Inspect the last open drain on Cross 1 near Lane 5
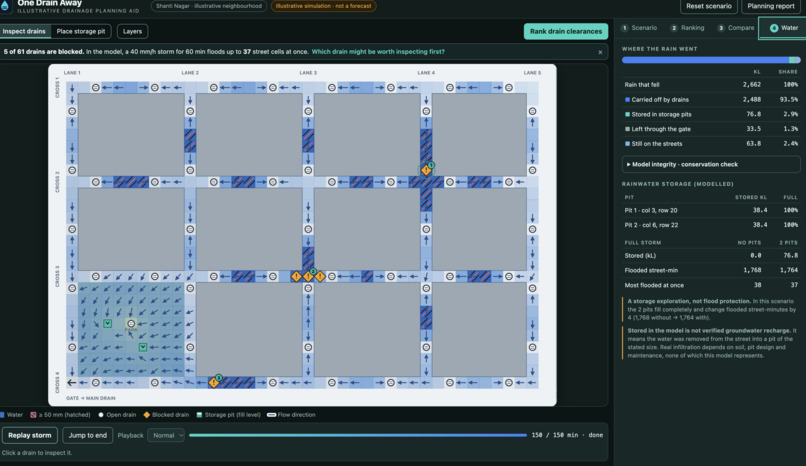Screen dimensions: 806x466 509,88
